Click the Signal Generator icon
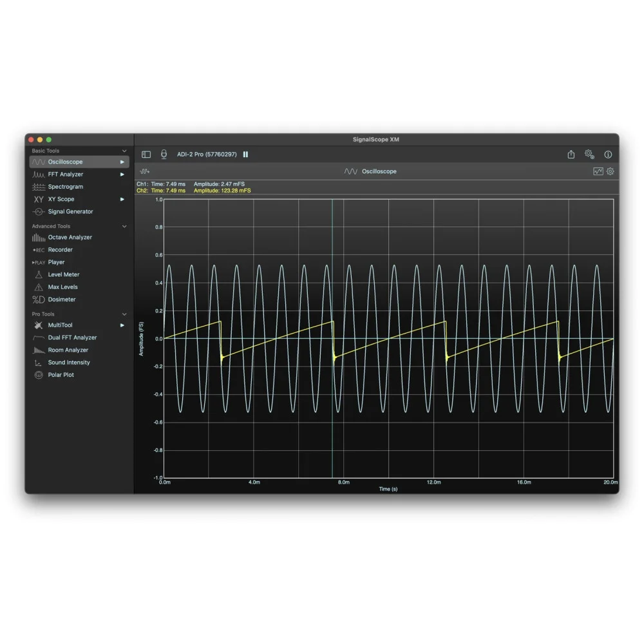 (39, 211)
